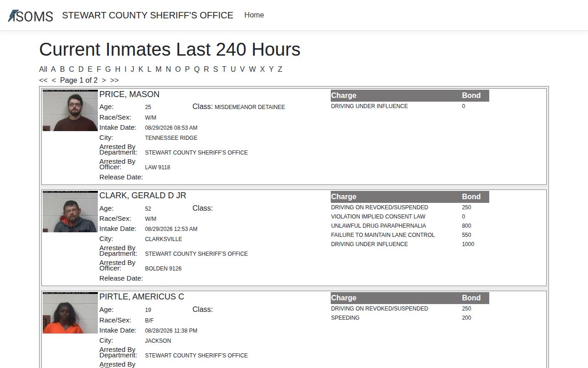Select the FAILURE TO MAINTAIN LANE CONTROL charge
The width and height of the screenshot is (588, 368).
[x=383, y=235]
